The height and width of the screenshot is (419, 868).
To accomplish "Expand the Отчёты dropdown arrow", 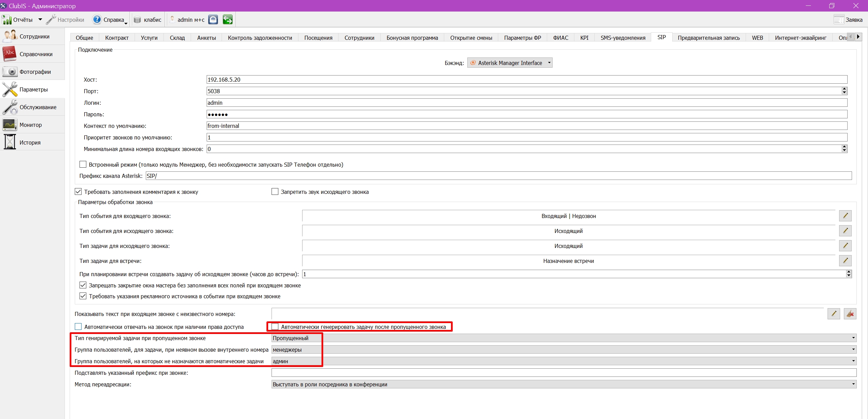I will 40,20.
